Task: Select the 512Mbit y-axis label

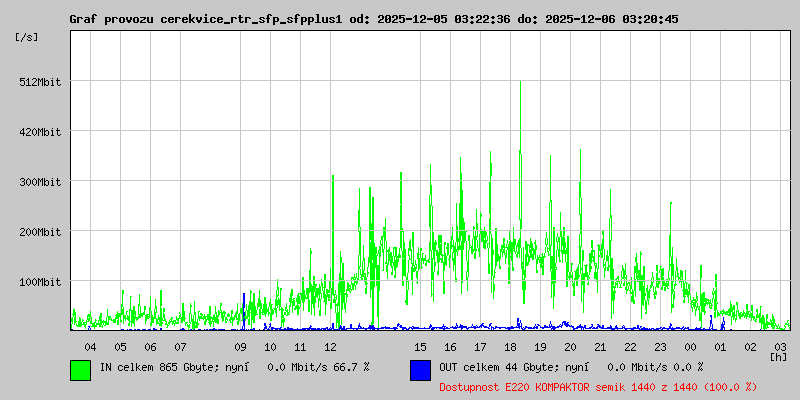Action: [41, 82]
